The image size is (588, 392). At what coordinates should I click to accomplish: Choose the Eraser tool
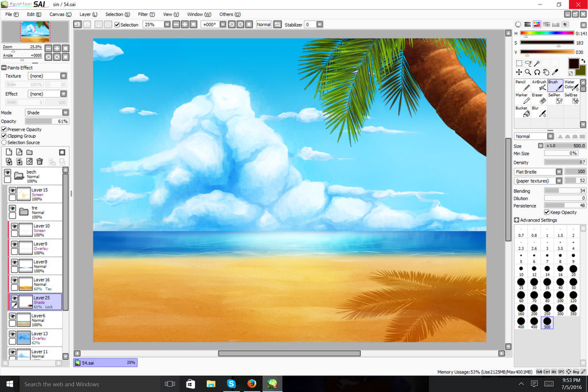[538, 99]
